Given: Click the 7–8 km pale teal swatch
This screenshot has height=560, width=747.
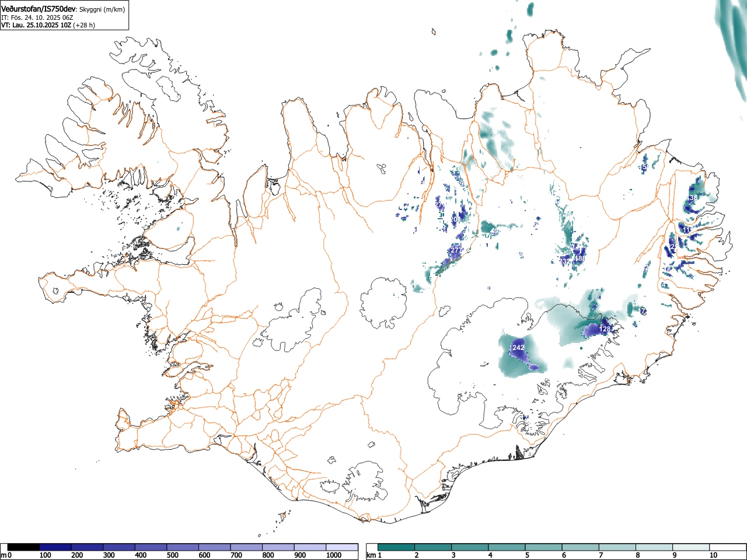Looking at the screenshot, I should click(x=617, y=547).
